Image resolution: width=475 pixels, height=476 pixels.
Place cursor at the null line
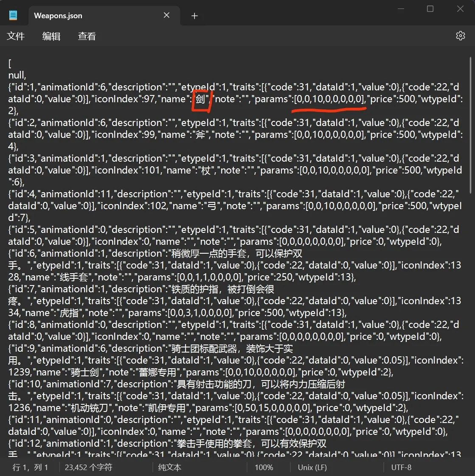tap(17, 76)
